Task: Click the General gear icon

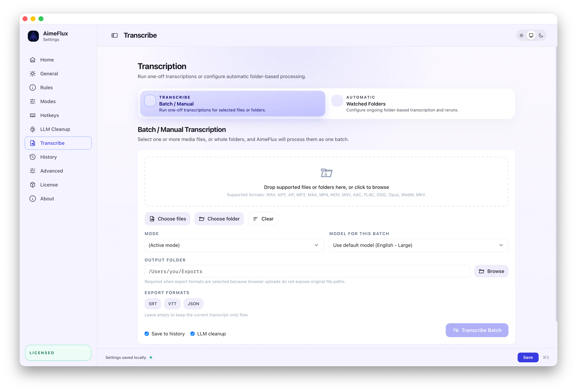Action: [32, 74]
